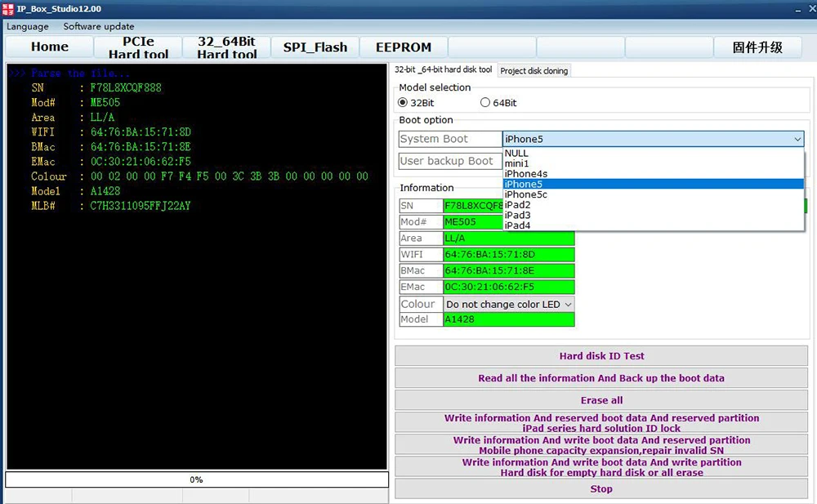Click MLB# value C7H3311095FFJ22AY in console
Image resolution: width=817 pixels, height=504 pixels.
141,206
